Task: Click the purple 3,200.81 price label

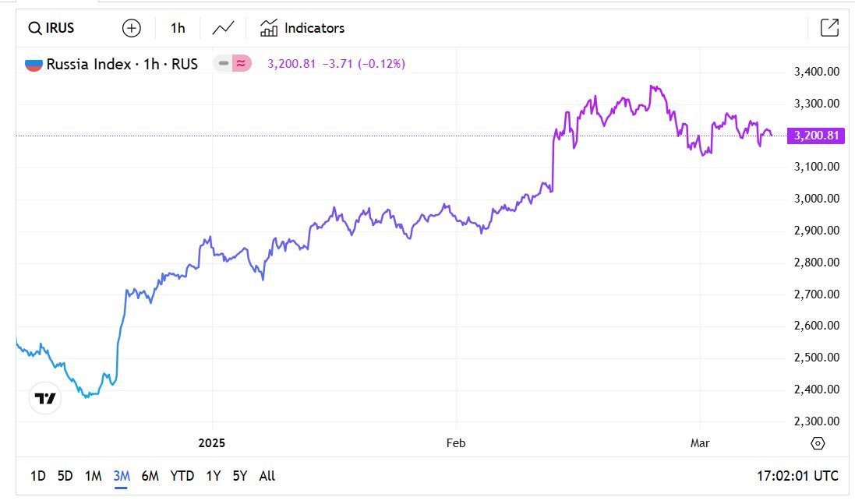Action: tap(814, 136)
